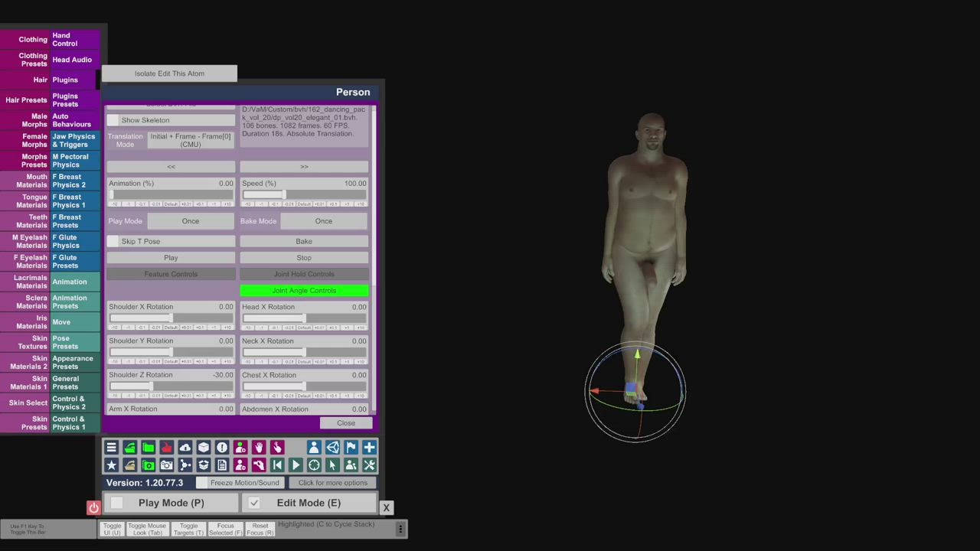Click the add person atom icon
The height and width of the screenshot is (551, 980).
point(240,448)
